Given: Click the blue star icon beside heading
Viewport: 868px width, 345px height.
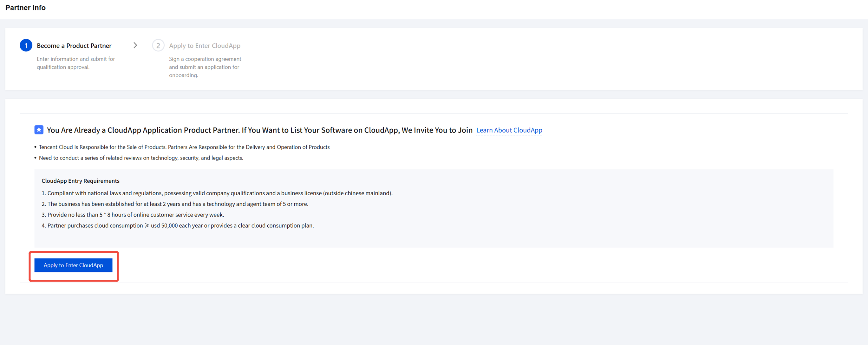Looking at the screenshot, I should pos(39,130).
